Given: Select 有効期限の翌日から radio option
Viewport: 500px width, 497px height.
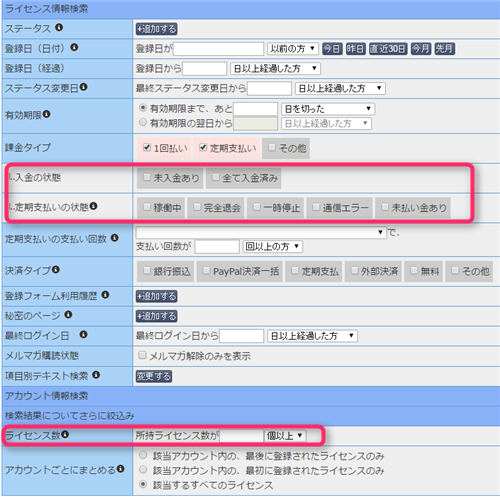Looking at the screenshot, I should pos(143,122).
